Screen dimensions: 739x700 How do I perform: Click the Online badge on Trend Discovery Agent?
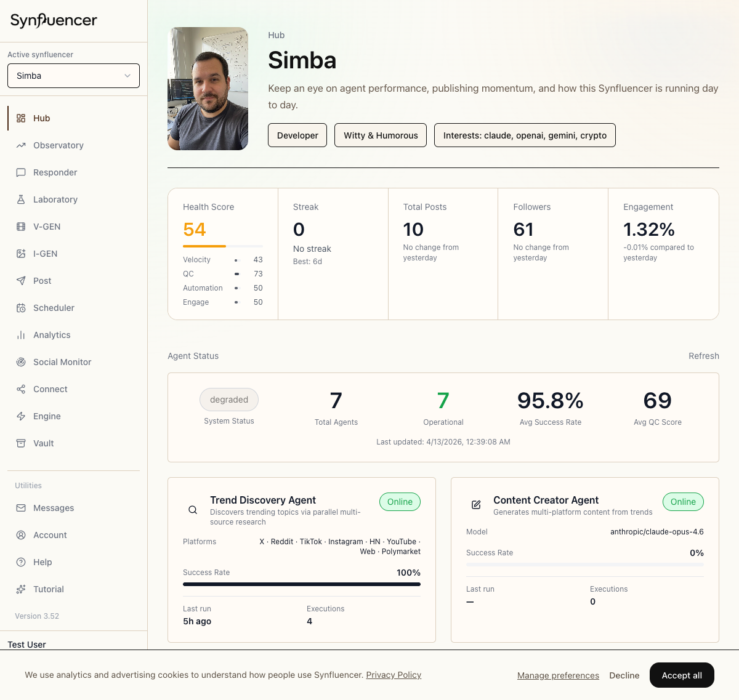(x=400, y=502)
